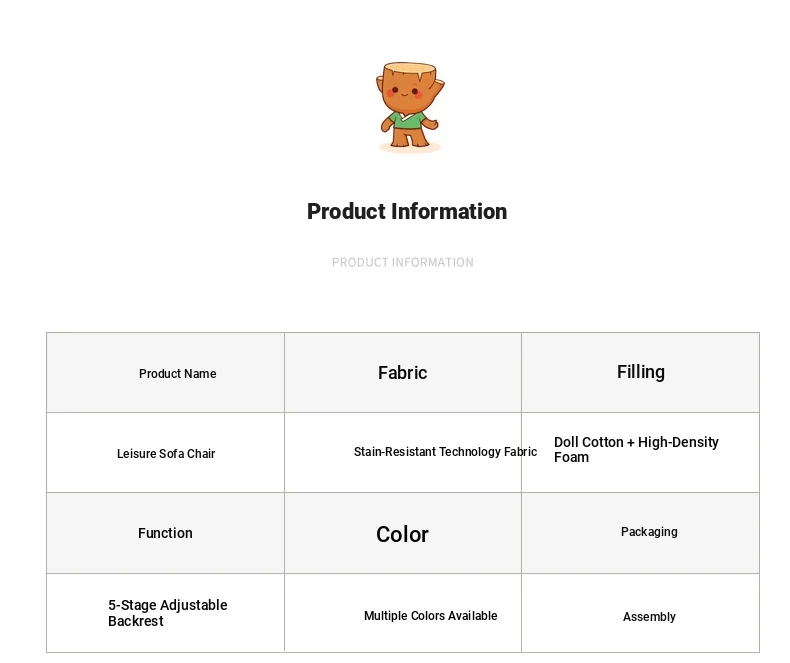The height and width of the screenshot is (663, 790).
Task: Click the 5-Stage Adjustable Backrest cell
Action: coord(168,613)
